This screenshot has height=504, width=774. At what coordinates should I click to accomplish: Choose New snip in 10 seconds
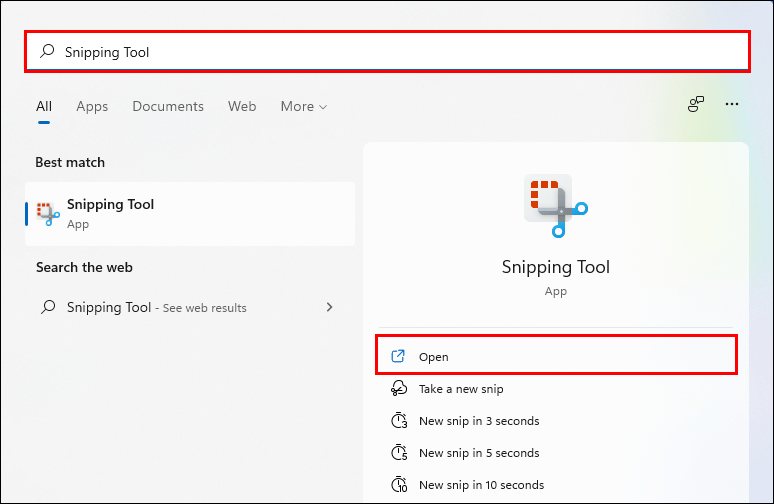point(481,485)
